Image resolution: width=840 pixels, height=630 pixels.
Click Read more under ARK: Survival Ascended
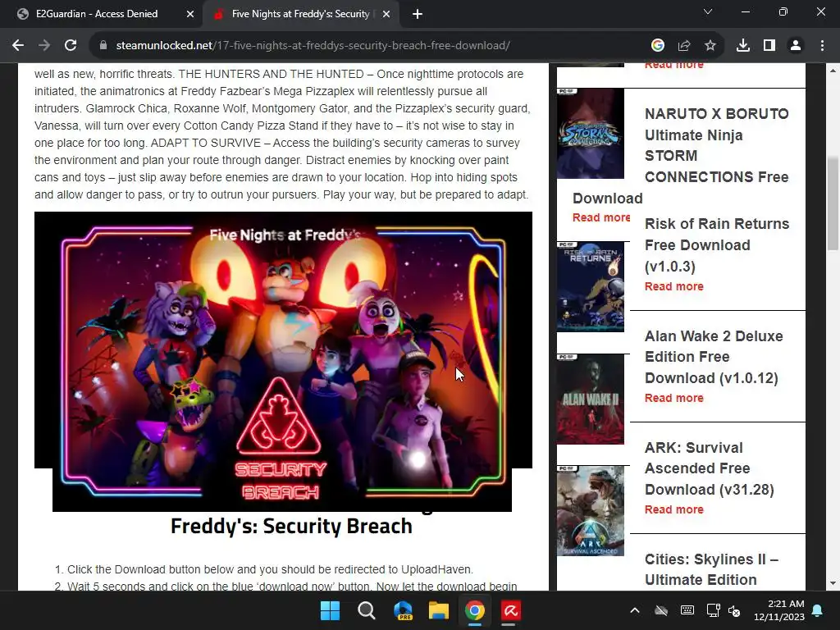tap(674, 509)
